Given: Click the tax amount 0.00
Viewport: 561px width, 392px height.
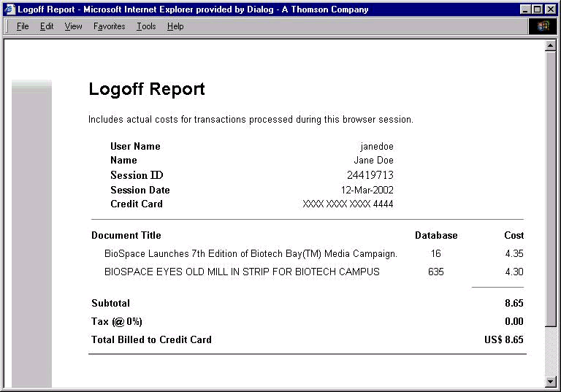Looking at the screenshot, I should [x=514, y=321].
